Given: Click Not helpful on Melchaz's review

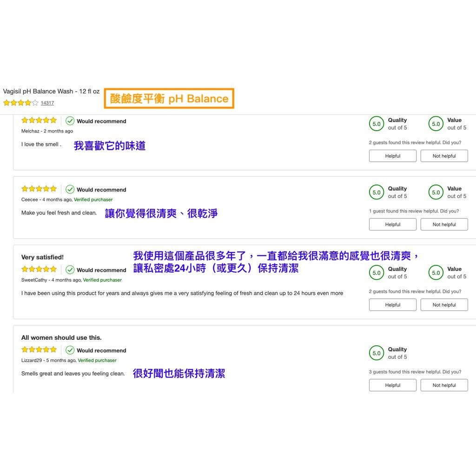Looking at the screenshot, I should [444, 156].
